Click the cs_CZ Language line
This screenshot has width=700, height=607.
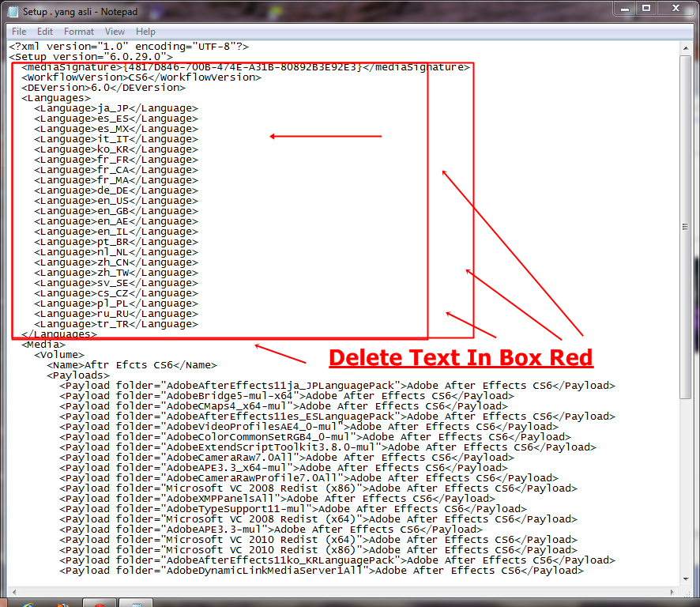click(x=115, y=293)
